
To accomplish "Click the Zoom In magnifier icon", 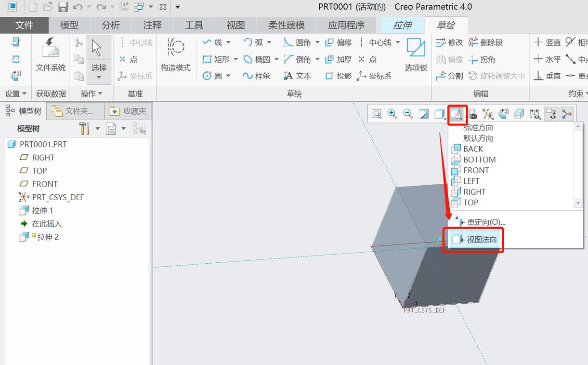I will click(392, 114).
